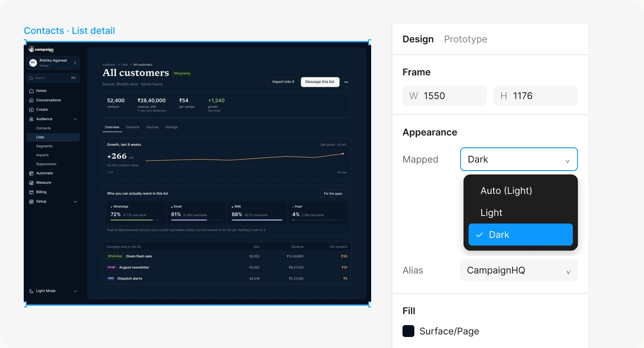Click the RA avatar circle
The width and height of the screenshot is (644, 348).
click(x=33, y=63)
